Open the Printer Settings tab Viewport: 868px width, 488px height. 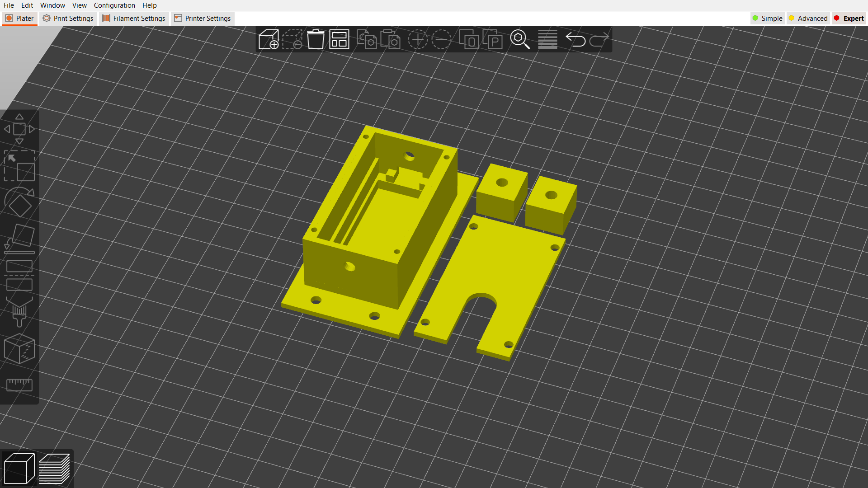202,18
